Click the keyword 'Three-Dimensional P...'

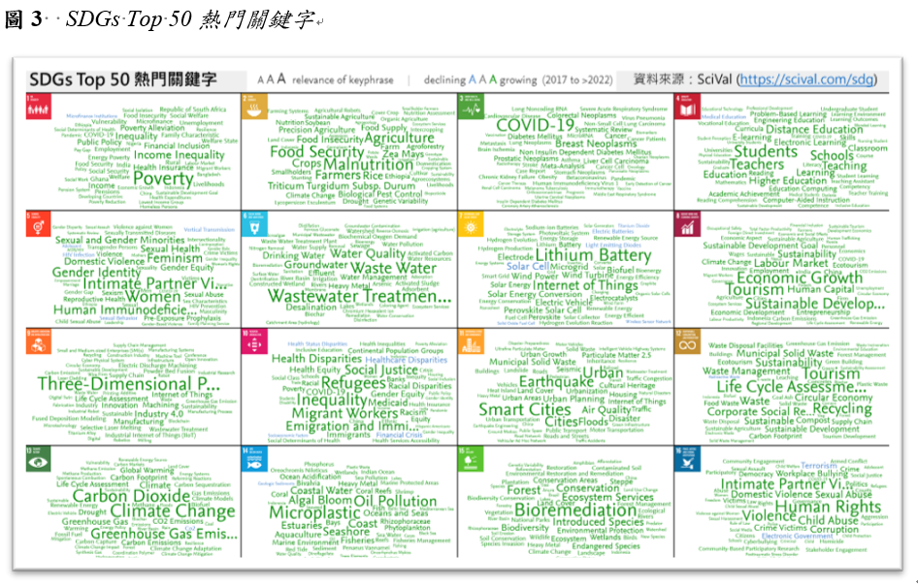click(129, 384)
